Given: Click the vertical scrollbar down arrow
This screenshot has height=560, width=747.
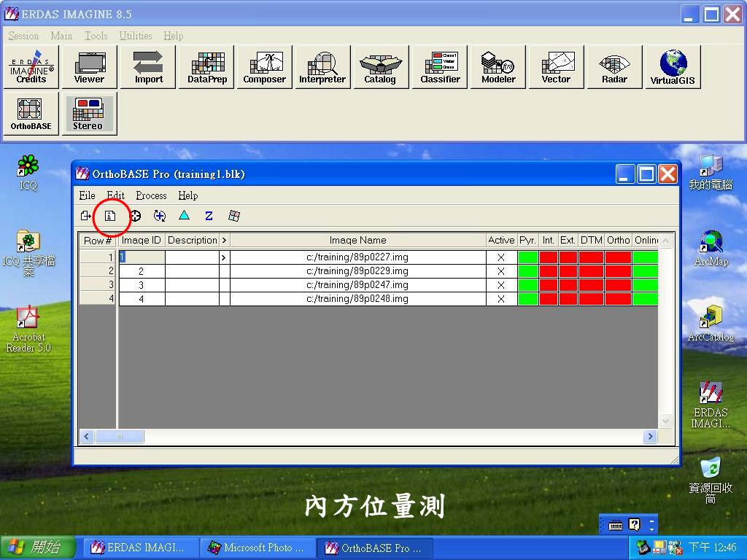Looking at the screenshot, I should click(665, 421).
